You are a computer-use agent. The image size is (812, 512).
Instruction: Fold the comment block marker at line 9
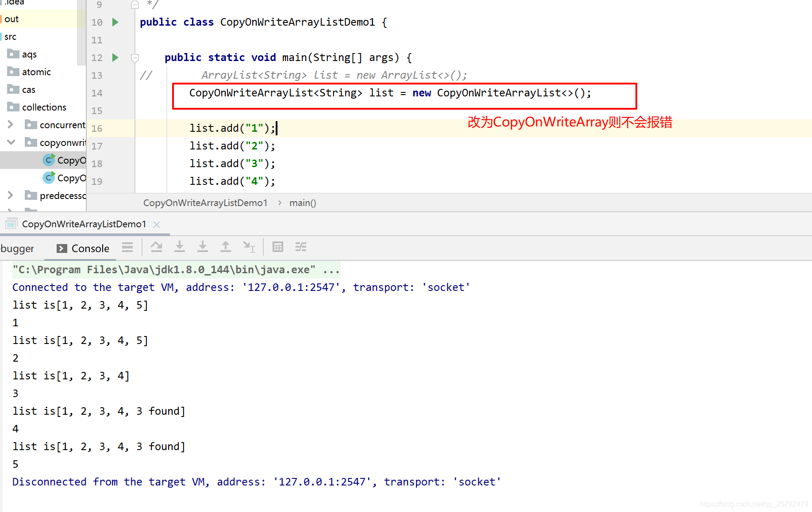135,4
